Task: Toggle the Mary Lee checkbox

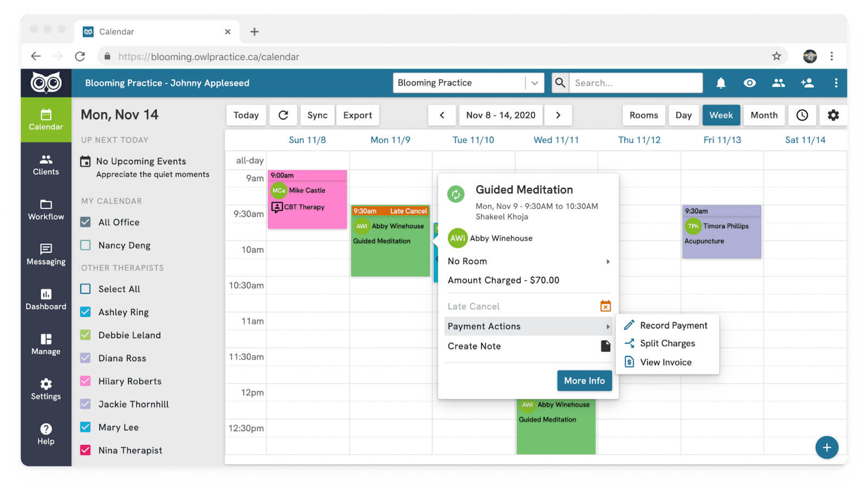Action: coord(85,427)
